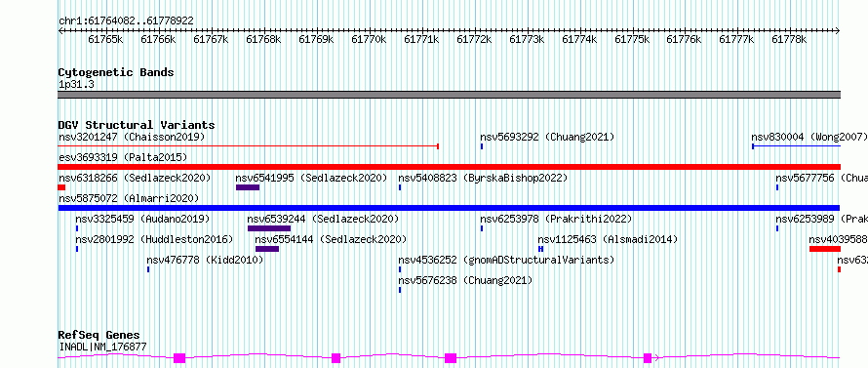The width and height of the screenshot is (868, 368).
Task: Open the nsv6253978 (Prakrithi2022) label
Action: 556,219
